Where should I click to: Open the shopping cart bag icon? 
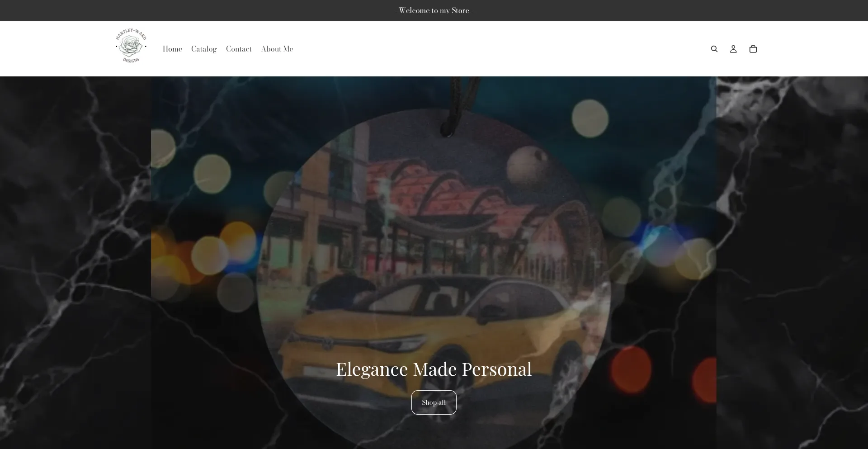753,49
